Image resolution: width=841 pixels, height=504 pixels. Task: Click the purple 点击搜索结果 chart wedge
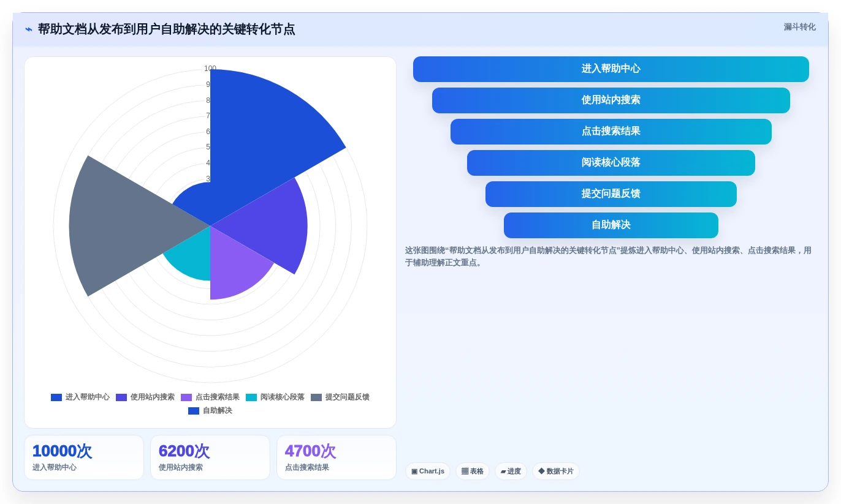coord(236,269)
